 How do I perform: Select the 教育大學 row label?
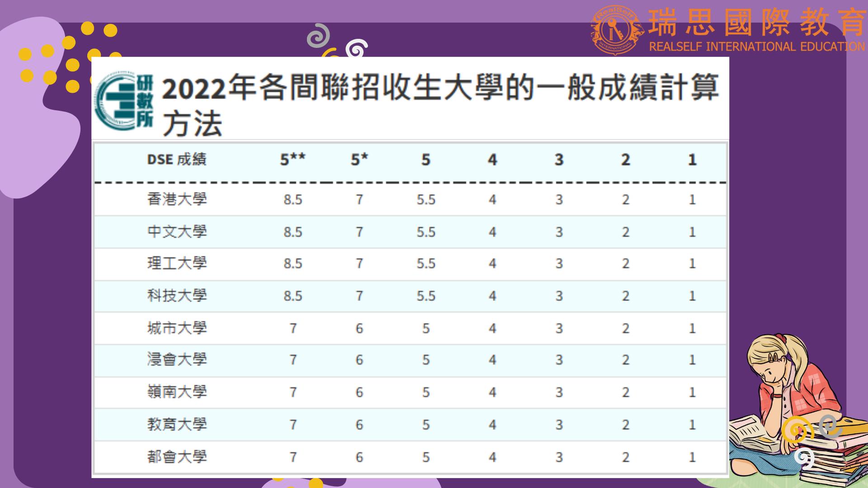coord(177,425)
